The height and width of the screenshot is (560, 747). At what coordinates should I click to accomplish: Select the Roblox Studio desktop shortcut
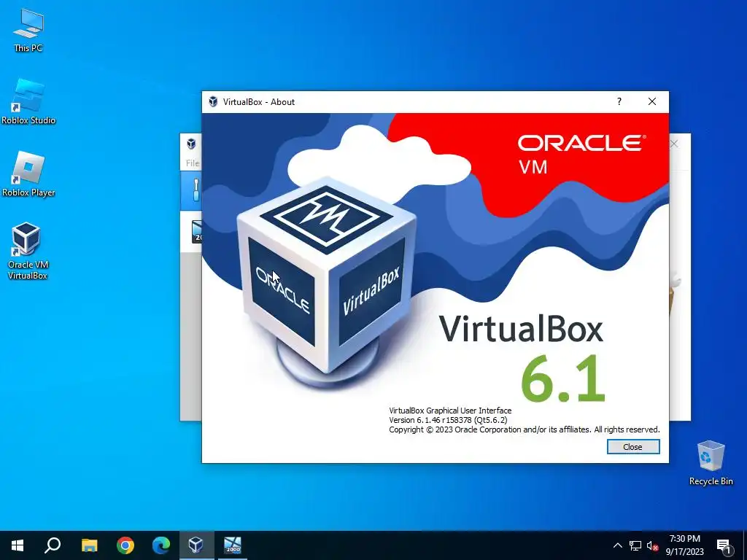28,101
